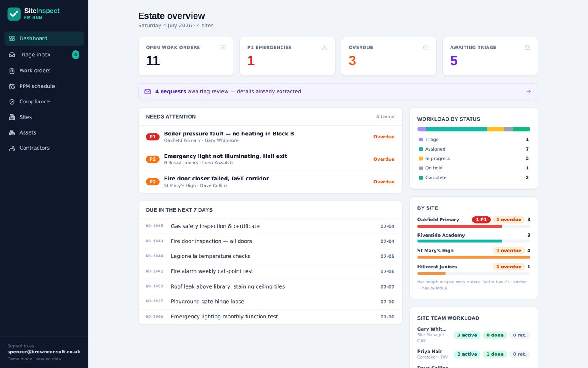588x368 pixels.
Task: Click envelope icon in requests banner
Action: [148, 92]
